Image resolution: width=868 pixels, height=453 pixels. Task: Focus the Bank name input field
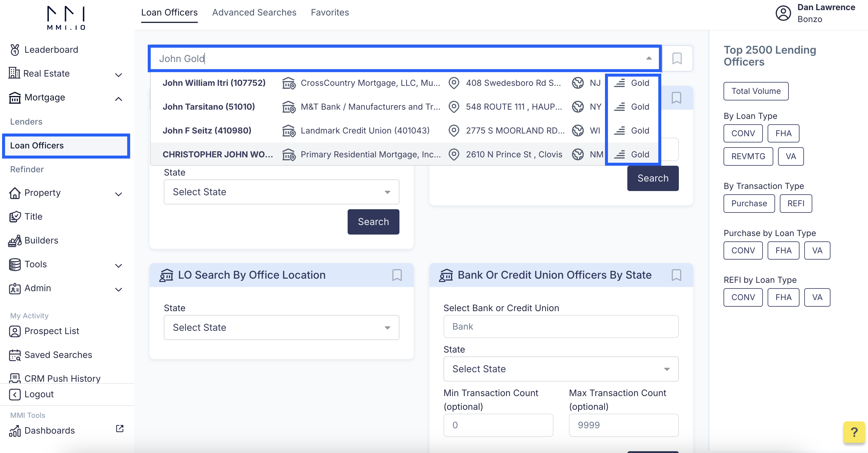pyautogui.click(x=561, y=327)
